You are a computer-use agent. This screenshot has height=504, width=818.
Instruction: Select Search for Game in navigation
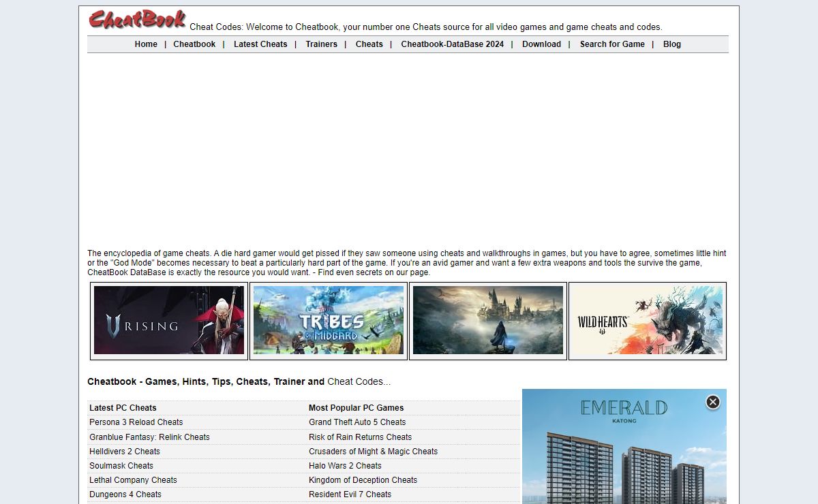pyautogui.click(x=612, y=44)
